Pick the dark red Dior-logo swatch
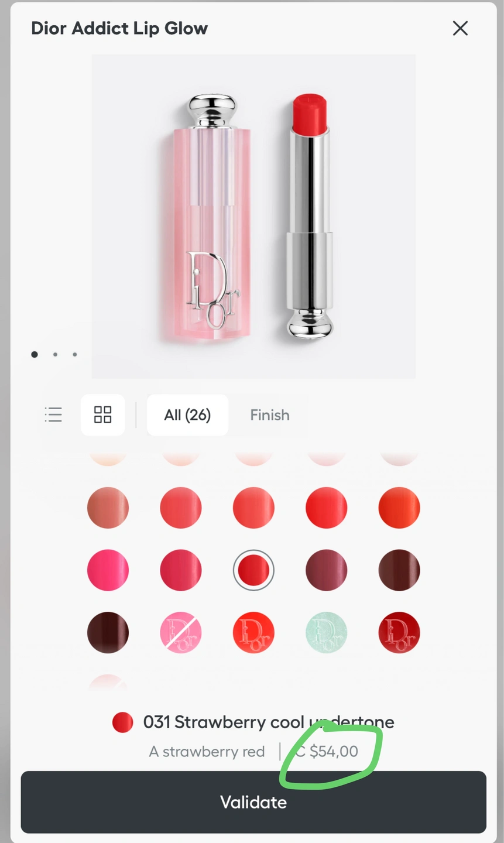Screen dimensions: 504x843 399,632
